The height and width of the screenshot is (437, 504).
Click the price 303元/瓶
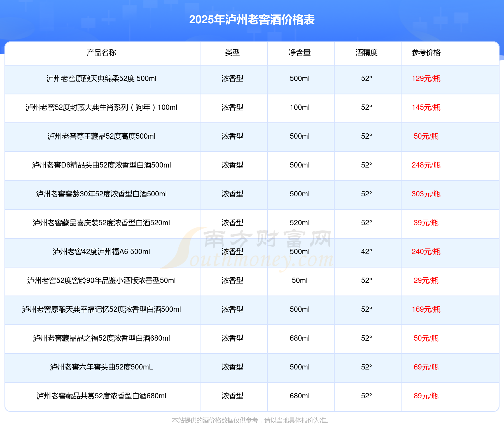[x=426, y=194]
